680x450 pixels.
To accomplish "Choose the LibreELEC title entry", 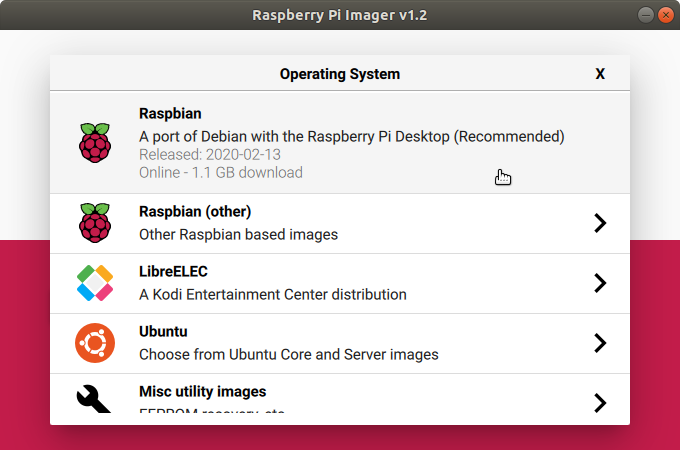I will [173, 272].
